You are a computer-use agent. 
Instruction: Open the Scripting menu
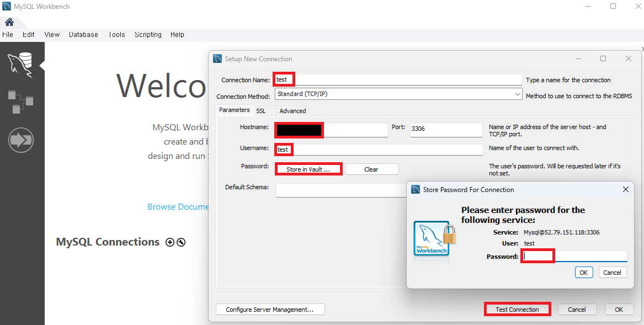(x=148, y=35)
